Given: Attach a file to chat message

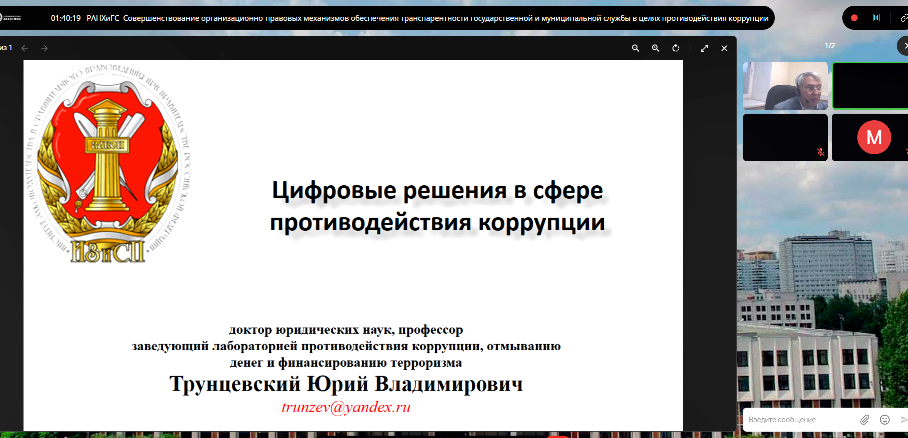Looking at the screenshot, I should click(x=864, y=419).
